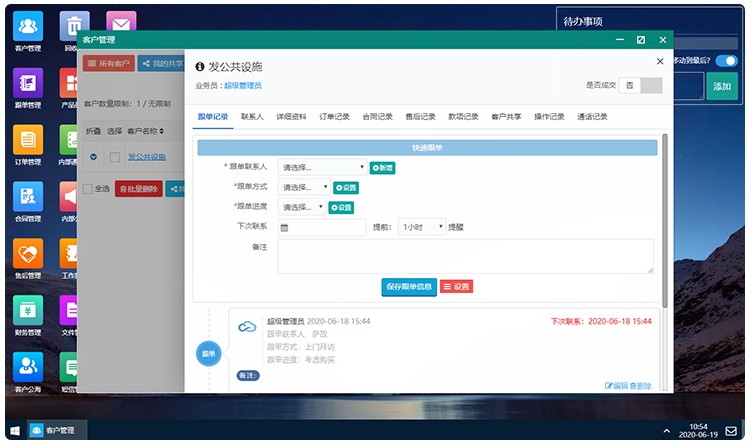Open the 跟单进度 dropdown
This screenshot has height=447, width=754.
tap(302, 207)
